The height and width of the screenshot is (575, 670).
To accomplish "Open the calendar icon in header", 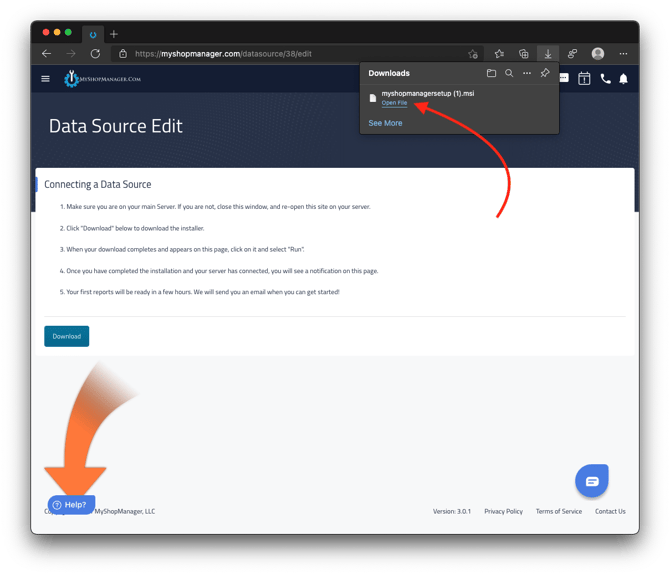I will pyautogui.click(x=584, y=79).
